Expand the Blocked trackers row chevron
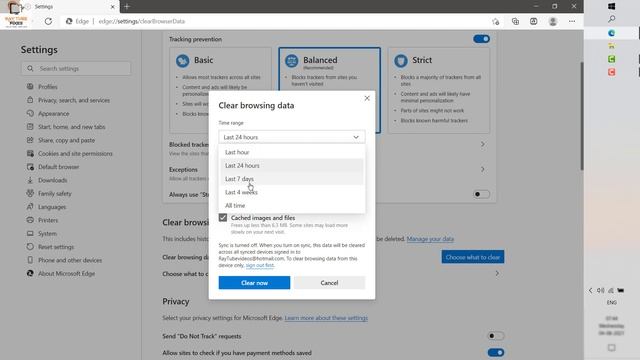Screen dimensions: 640x360 483,144
